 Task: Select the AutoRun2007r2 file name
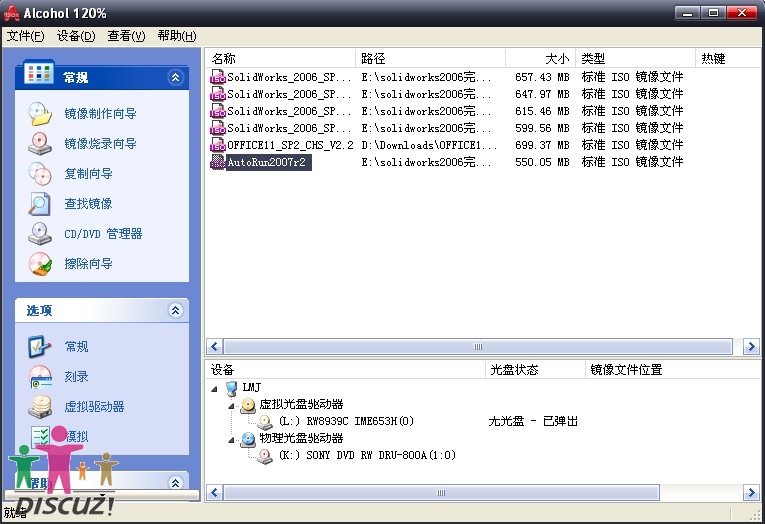266,162
